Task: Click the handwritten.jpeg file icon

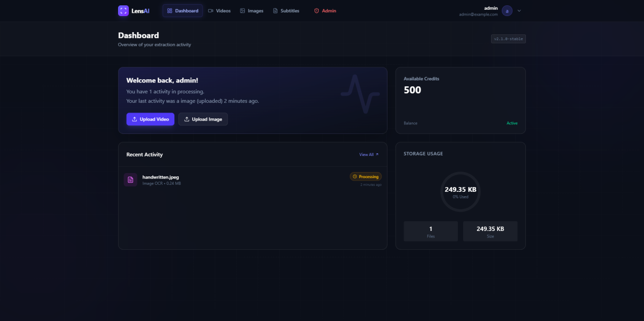Action: (x=130, y=180)
